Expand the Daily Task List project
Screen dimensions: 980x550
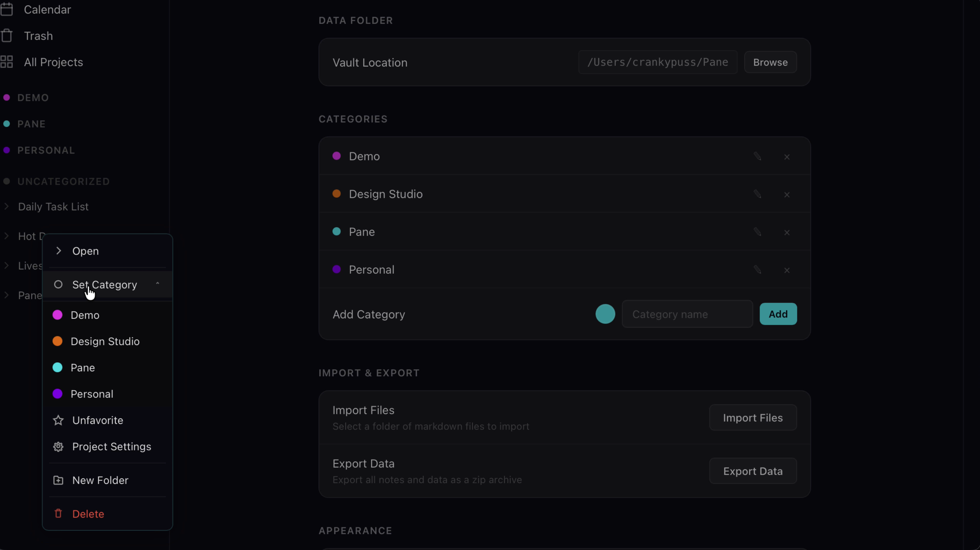coord(6,206)
